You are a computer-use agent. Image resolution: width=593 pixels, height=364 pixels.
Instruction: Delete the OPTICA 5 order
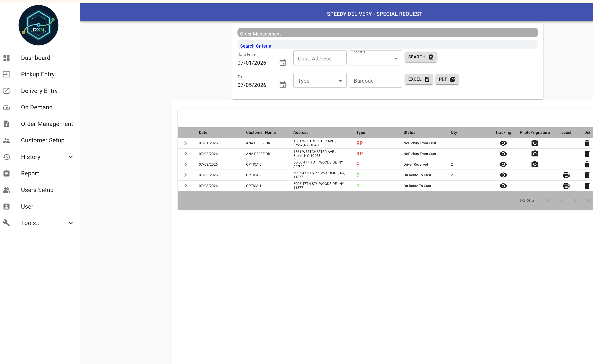(x=587, y=164)
